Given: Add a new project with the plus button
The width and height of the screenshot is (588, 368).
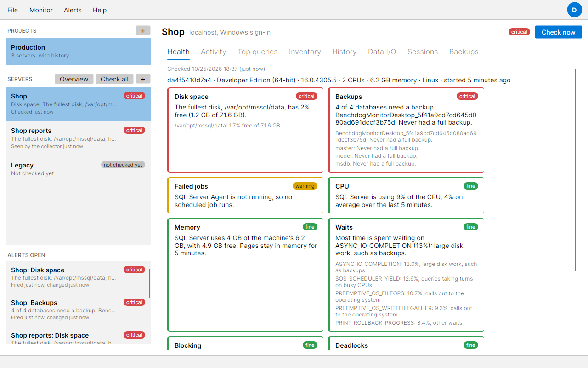Looking at the screenshot, I should 143,31.
